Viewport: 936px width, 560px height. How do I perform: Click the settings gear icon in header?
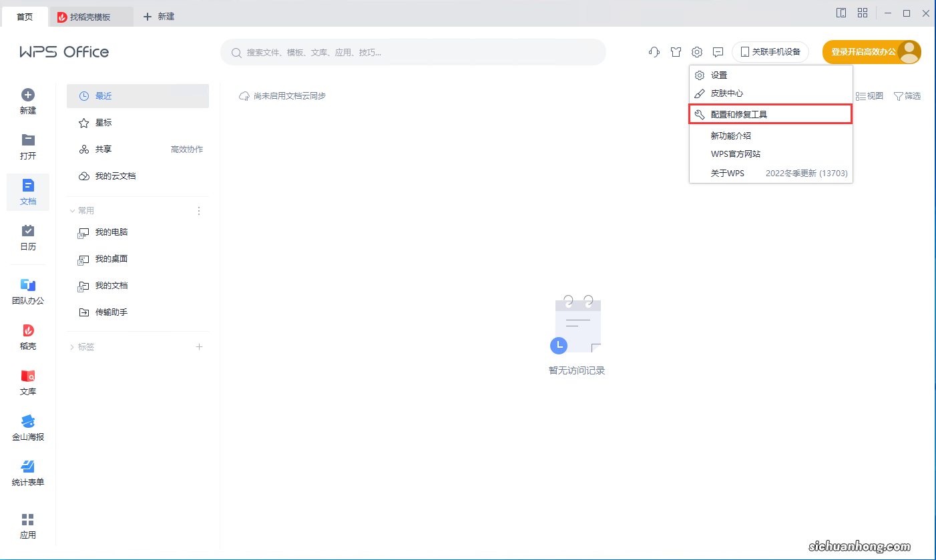(697, 52)
